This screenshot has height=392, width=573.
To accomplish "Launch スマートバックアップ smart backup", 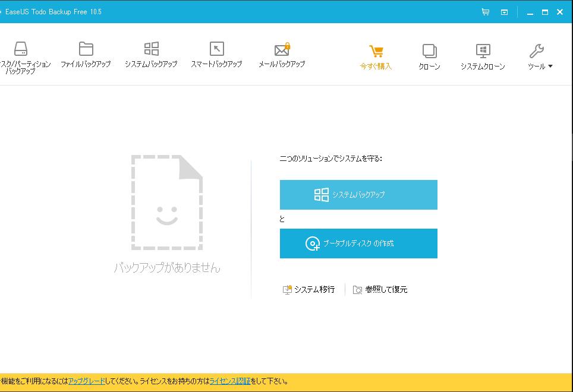I will 216,55.
